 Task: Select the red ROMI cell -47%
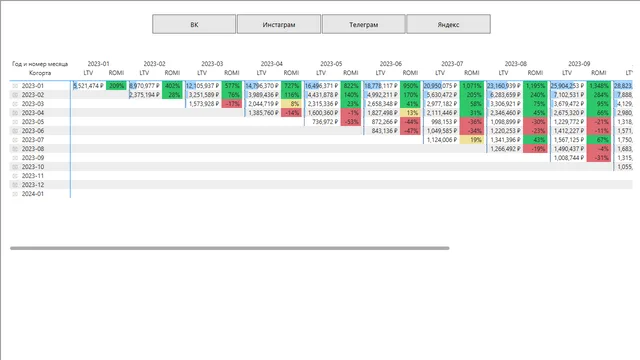point(410,131)
